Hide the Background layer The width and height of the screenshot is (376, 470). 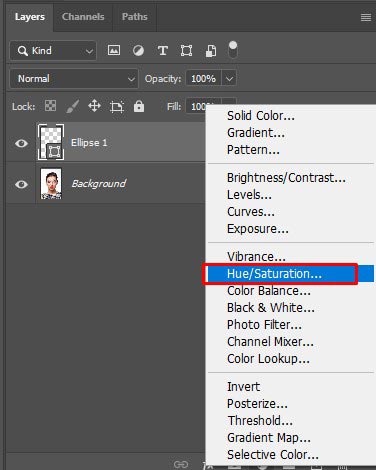coord(21,184)
